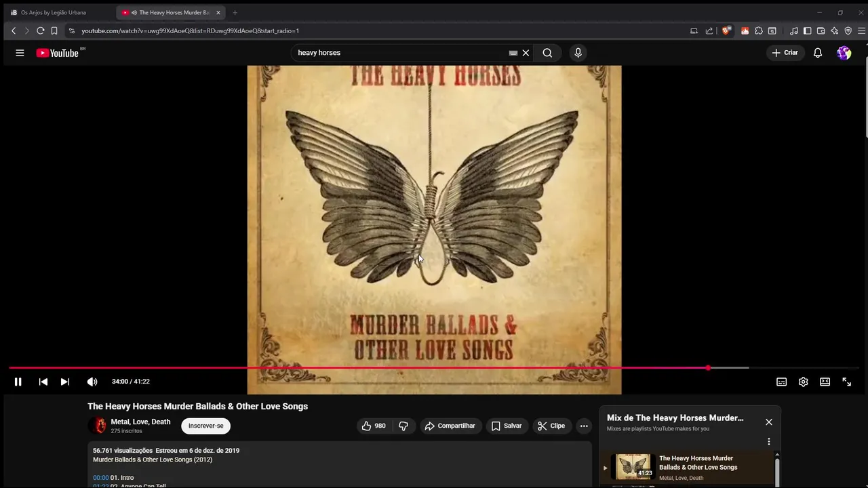Start voice search with the microphone
Screen dimensions: 868x488
click(578, 53)
